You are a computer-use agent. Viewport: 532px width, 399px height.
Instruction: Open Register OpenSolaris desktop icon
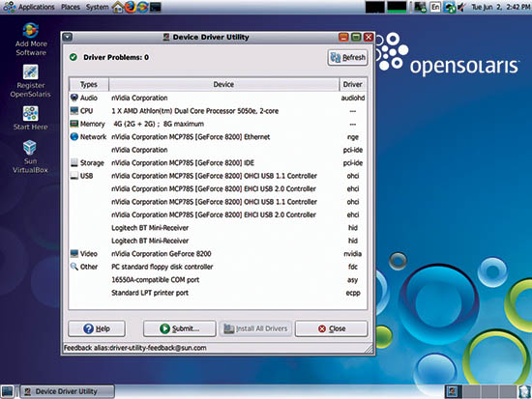(31, 81)
